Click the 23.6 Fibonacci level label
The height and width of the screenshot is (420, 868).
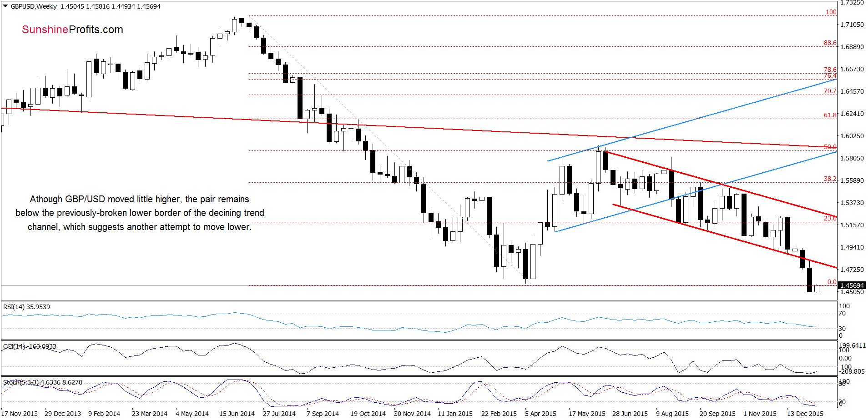(830, 219)
